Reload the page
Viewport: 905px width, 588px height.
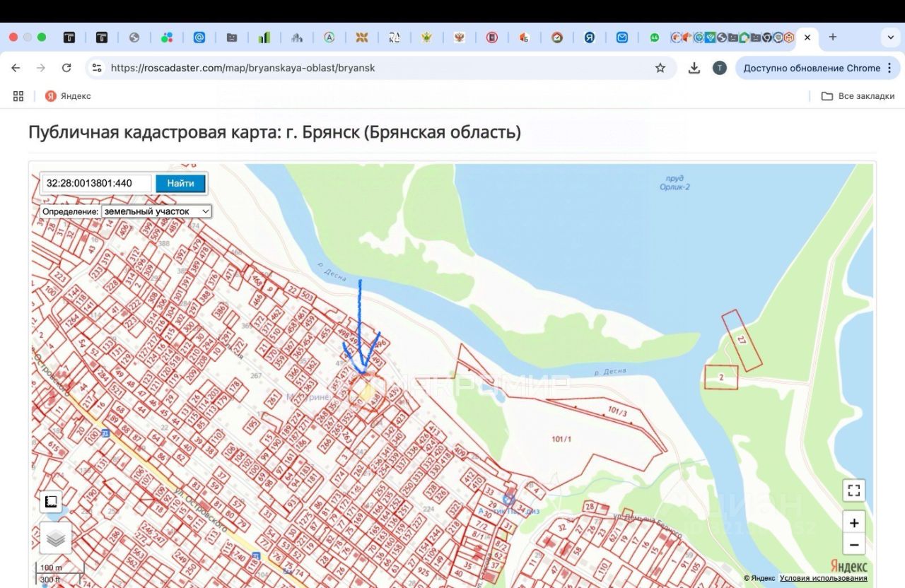[x=66, y=68]
